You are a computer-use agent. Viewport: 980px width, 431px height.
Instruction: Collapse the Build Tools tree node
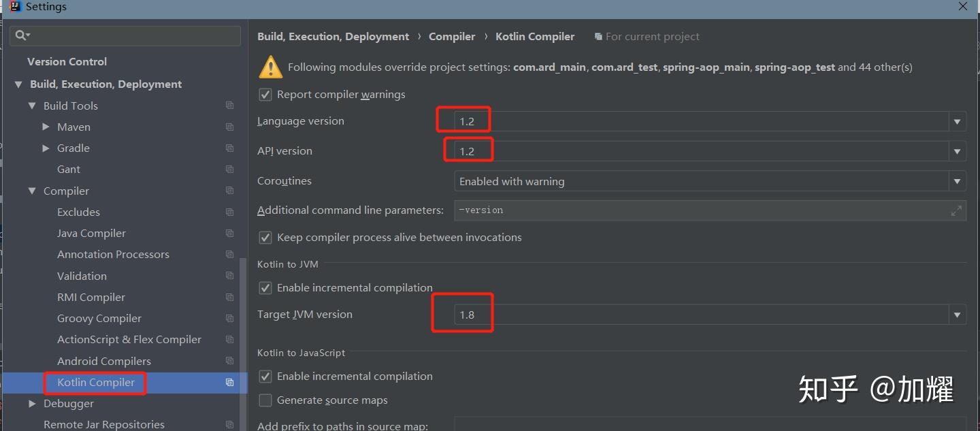[32, 106]
